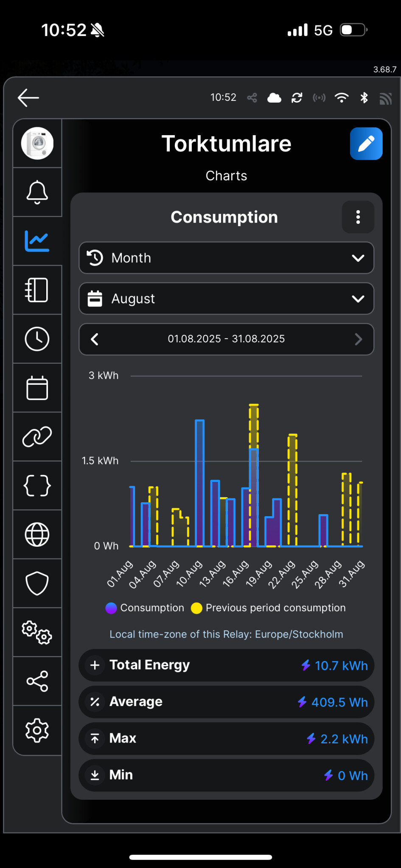Click the tallest blue bar in chart
401x868 pixels.
pyautogui.click(x=199, y=483)
